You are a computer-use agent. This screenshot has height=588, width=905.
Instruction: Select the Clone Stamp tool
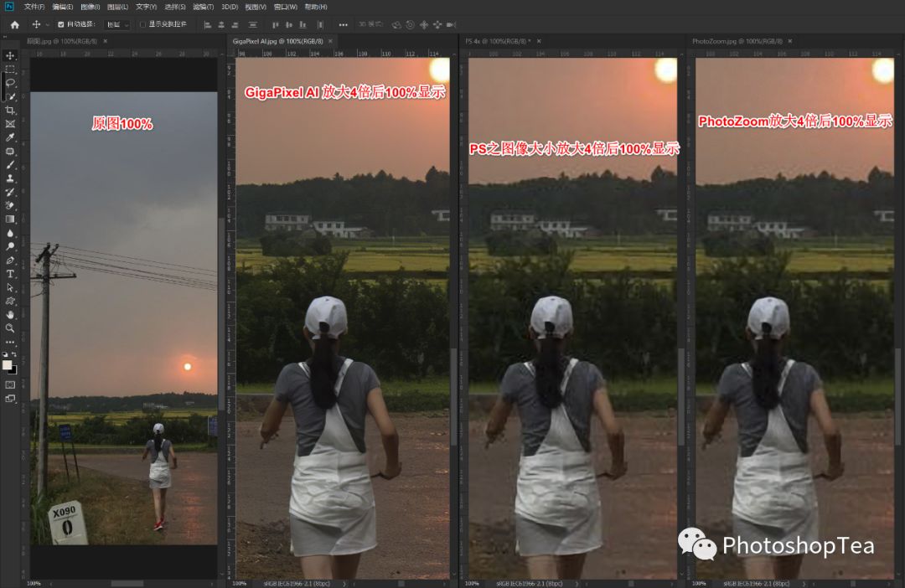(10, 178)
